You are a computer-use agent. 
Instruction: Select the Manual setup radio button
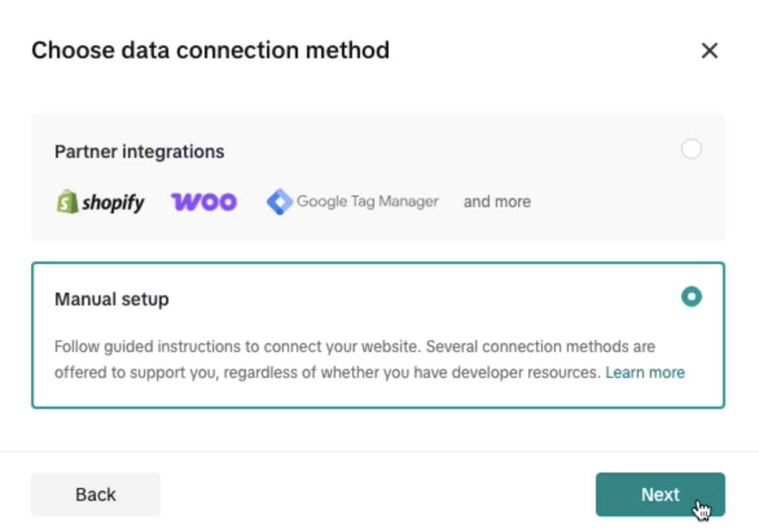(691, 297)
